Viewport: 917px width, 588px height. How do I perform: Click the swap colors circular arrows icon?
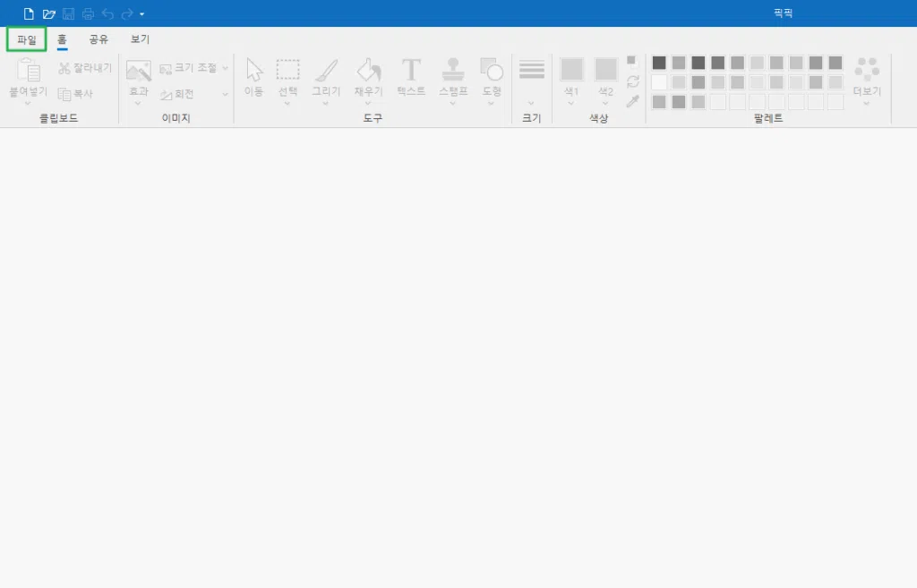coord(633,81)
